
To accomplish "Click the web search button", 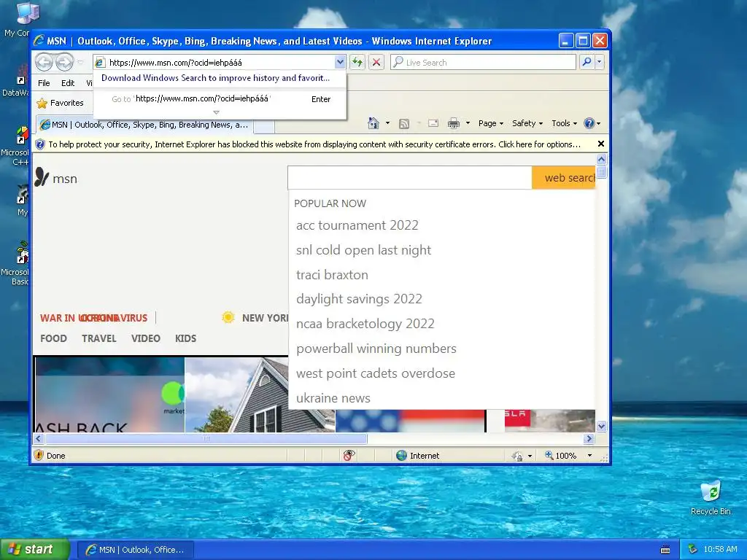I will click(564, 178).
